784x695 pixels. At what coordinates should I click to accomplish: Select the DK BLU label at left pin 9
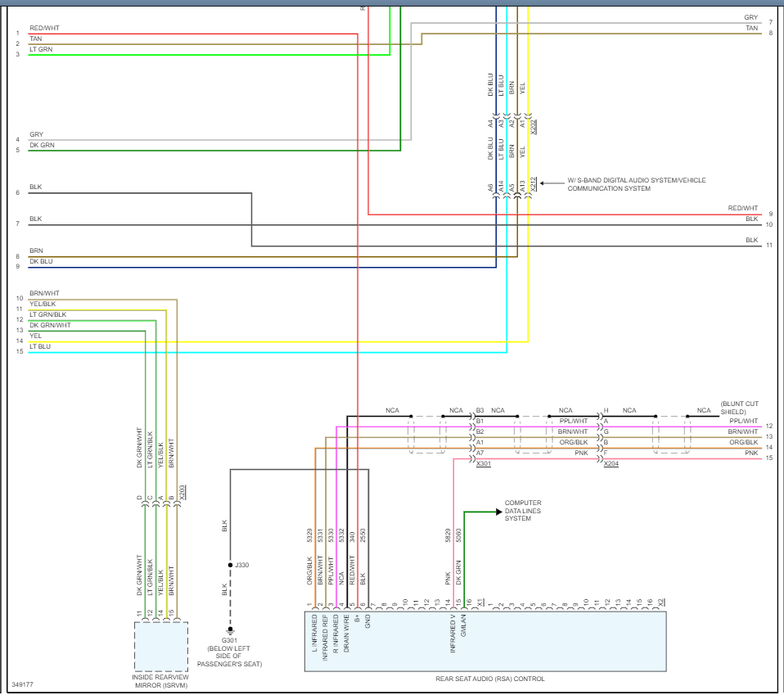(x=41, y=261)
